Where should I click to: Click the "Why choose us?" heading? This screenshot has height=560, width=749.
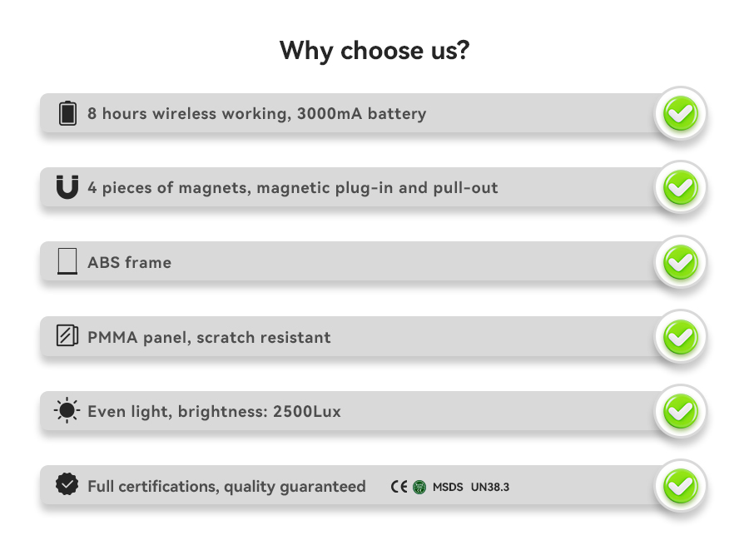374,50
